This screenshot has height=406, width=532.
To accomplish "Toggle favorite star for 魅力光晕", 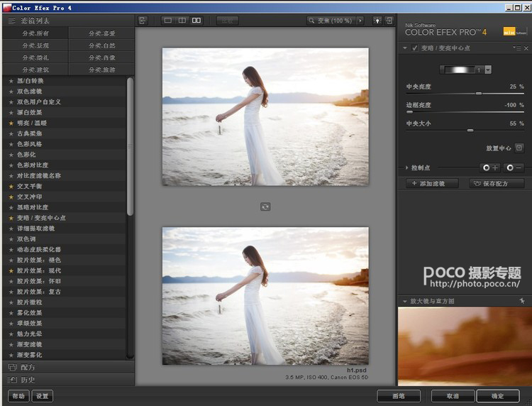I will click(x=11, y=334).
